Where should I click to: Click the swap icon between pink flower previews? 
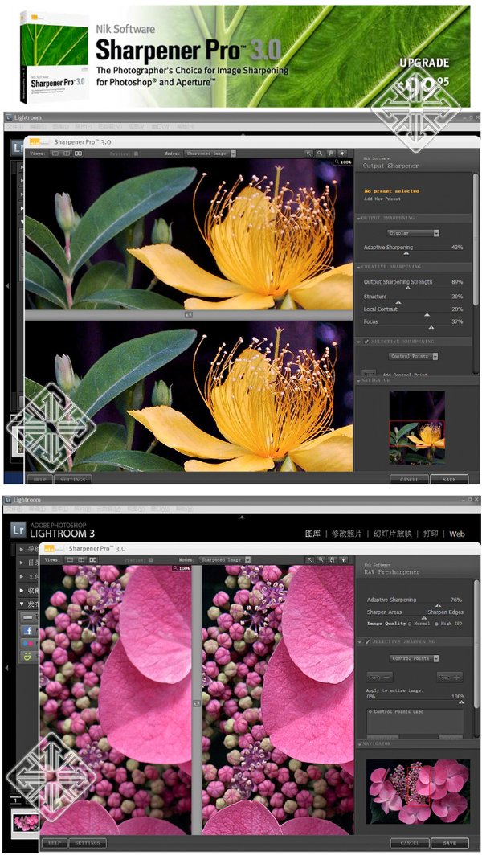coord(197,703)
